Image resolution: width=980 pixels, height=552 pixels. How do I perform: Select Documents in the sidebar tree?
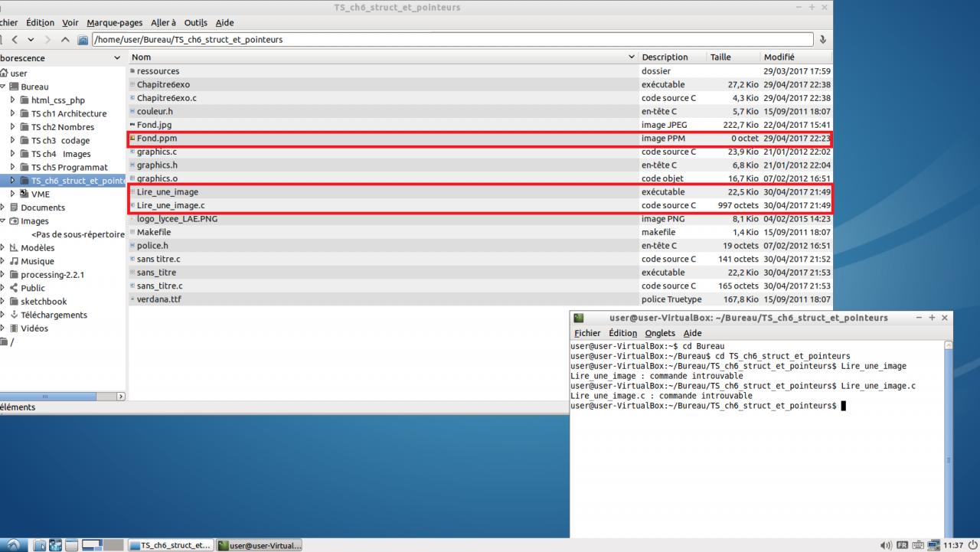pyautogui.click(x=42, y=207)
